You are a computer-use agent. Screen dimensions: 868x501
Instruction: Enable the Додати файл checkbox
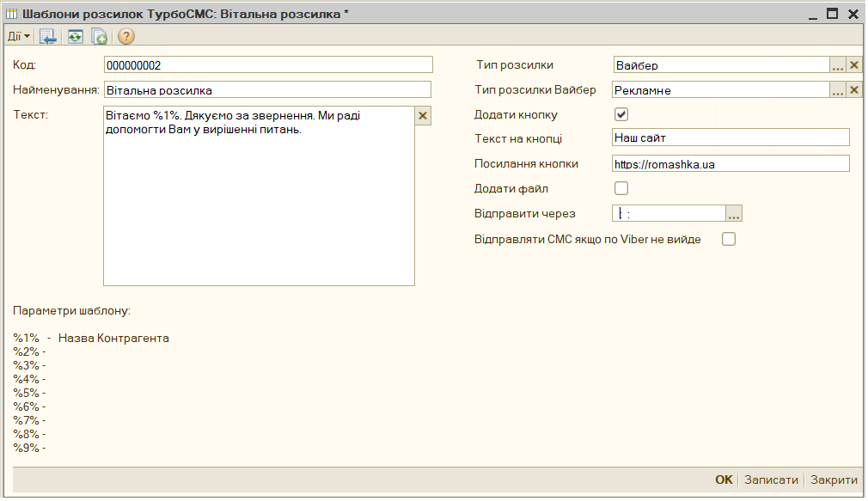click(621, 188)
